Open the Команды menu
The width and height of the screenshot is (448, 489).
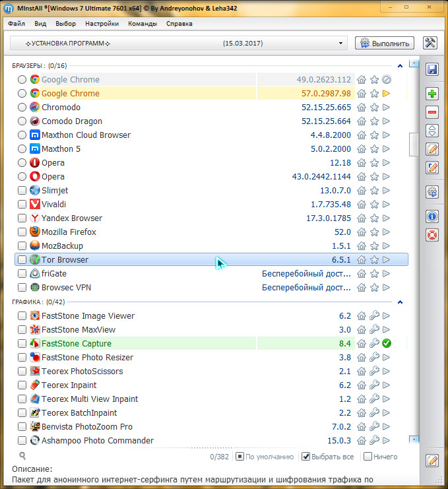pos(143,23)
